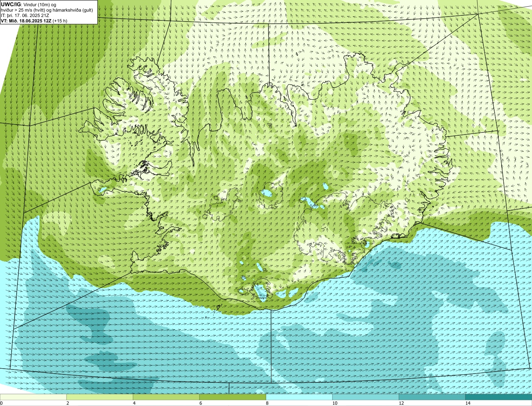This screenshot has width=532, height=406.
Task: Click the turquoise 10–12 legend swatch
Action: [x=366, y=397]
